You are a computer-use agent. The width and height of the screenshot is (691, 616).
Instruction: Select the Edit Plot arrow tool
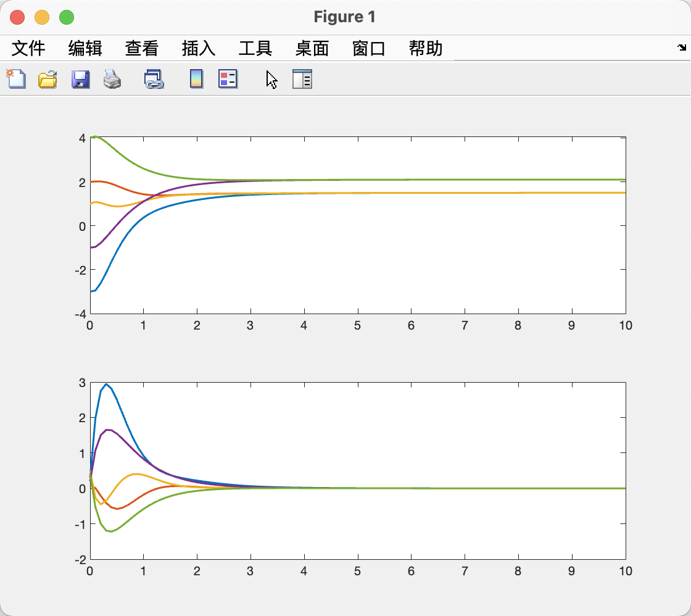point(272,80)
